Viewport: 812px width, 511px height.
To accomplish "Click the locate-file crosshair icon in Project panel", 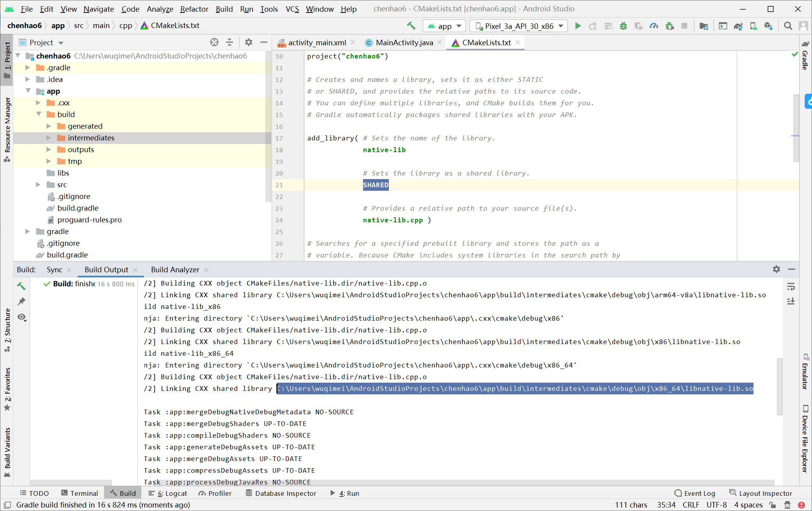I will pyautogui.click(x=214, y=42).
